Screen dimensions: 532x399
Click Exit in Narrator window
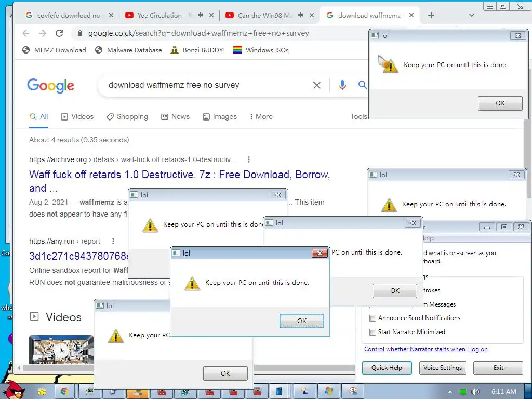(498, 368)
